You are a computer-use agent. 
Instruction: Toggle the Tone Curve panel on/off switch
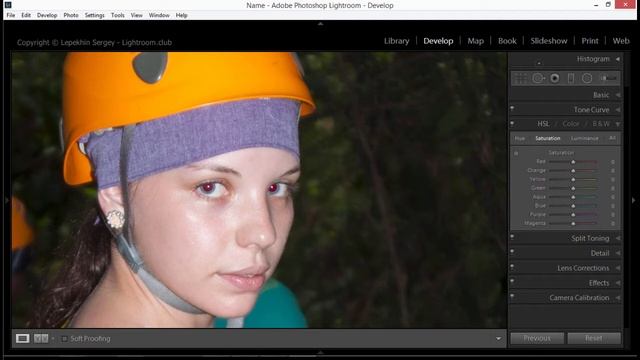tap(512, 109)
